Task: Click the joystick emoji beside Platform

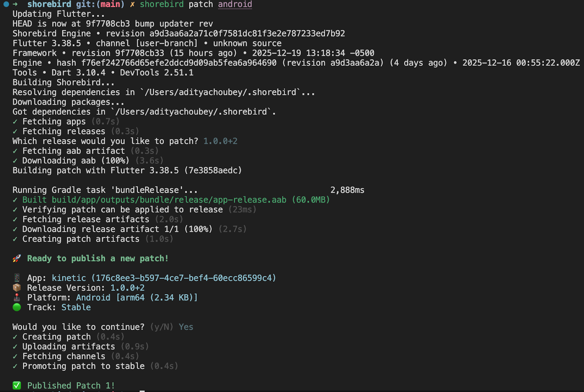Action: tap(16, 297)
